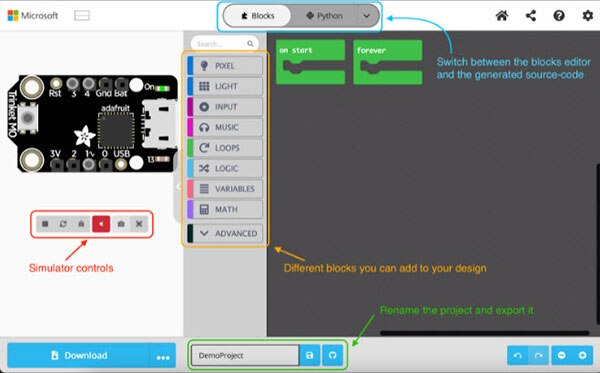
Task: Open the Settings gear menu
Action: coord(587,16)
